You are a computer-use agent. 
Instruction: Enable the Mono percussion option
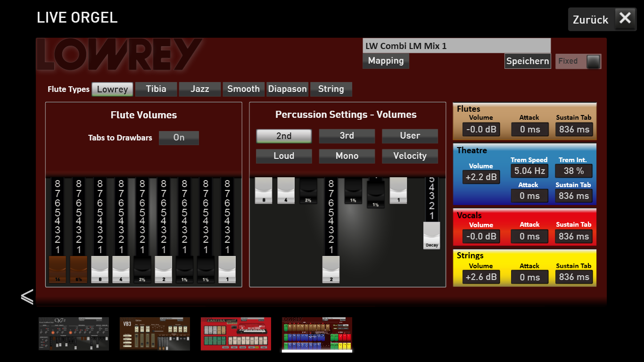[x=347, y=156]
